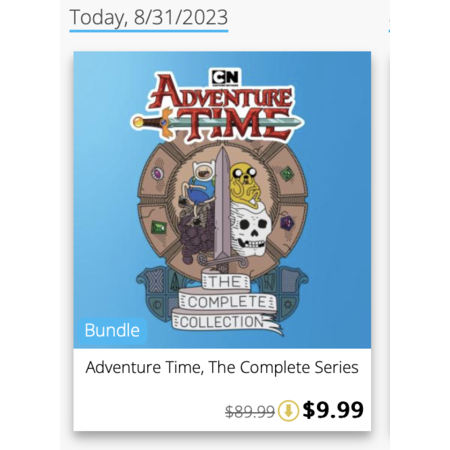
Task: Click Jake the dog in cover art
Action: (245, 185)
